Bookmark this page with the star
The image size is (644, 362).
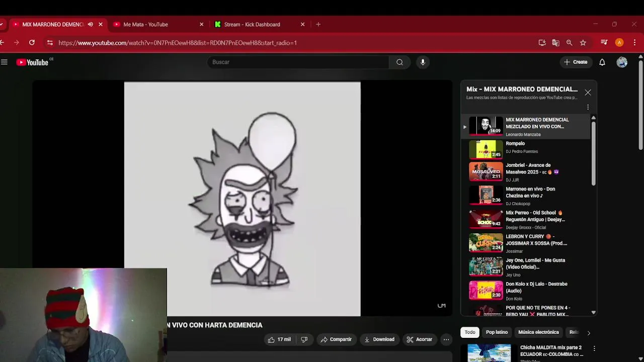point(583,43)
